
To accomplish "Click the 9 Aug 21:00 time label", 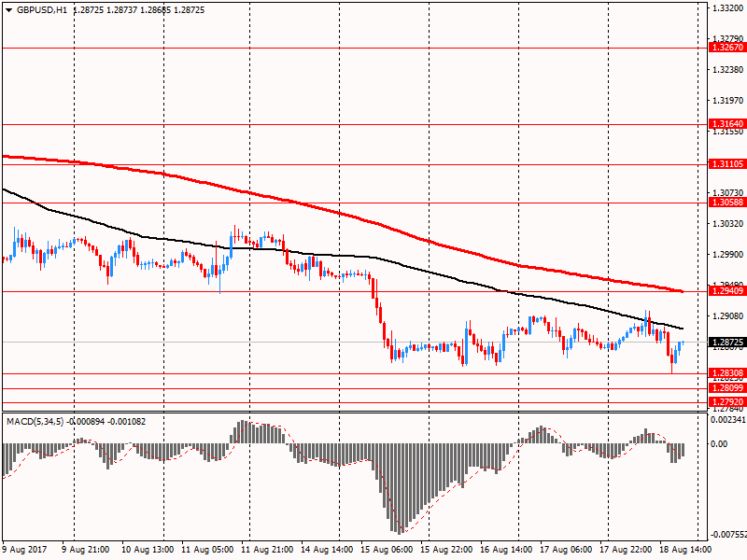I will click(86, 550).
